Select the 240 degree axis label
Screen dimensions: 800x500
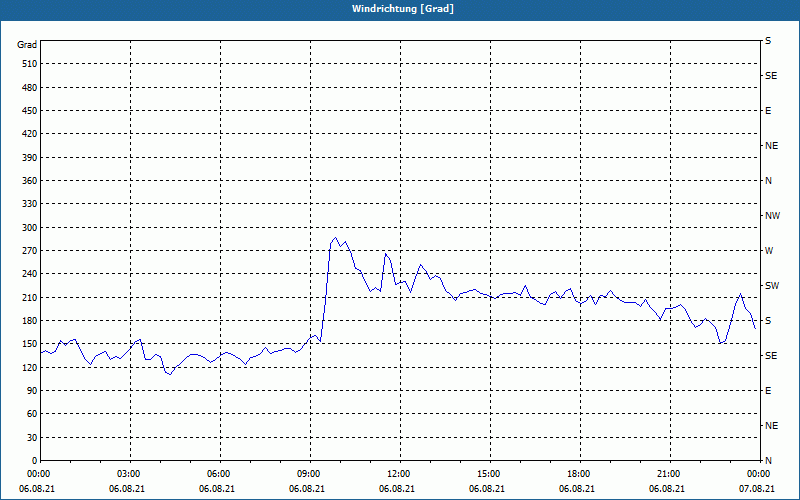tap(30, 274)
